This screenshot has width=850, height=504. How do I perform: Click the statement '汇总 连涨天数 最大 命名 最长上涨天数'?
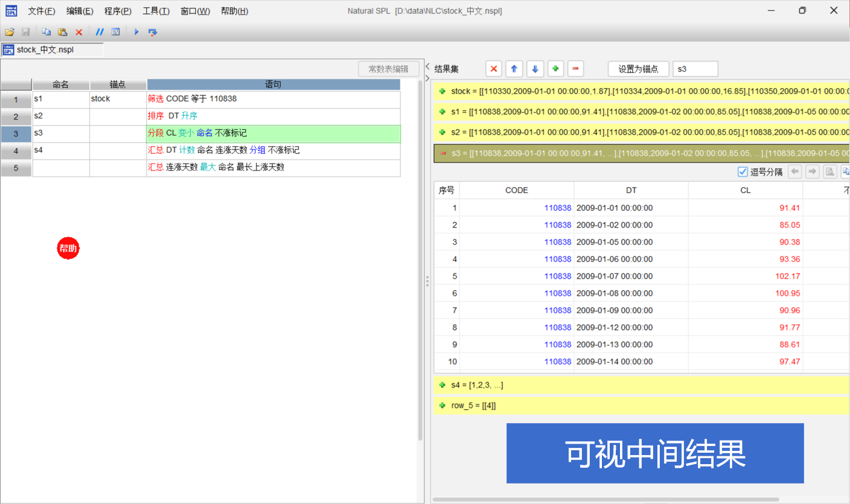[x=273, y=168]
